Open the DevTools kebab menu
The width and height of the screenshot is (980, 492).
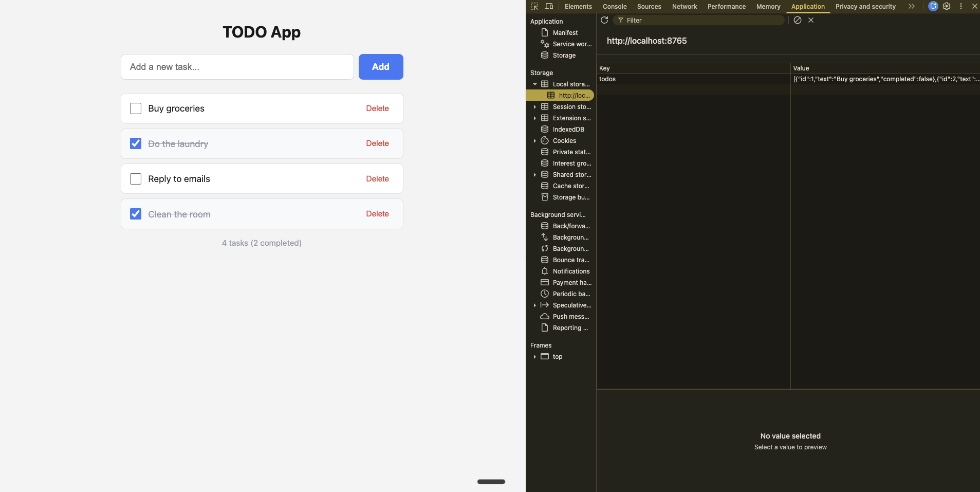pos(961,6)
